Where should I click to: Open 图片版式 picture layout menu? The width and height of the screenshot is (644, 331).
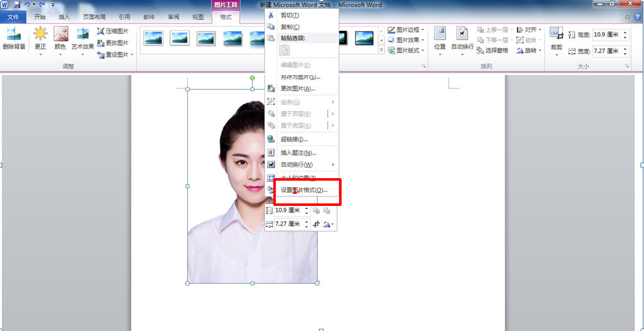point(406,51)
